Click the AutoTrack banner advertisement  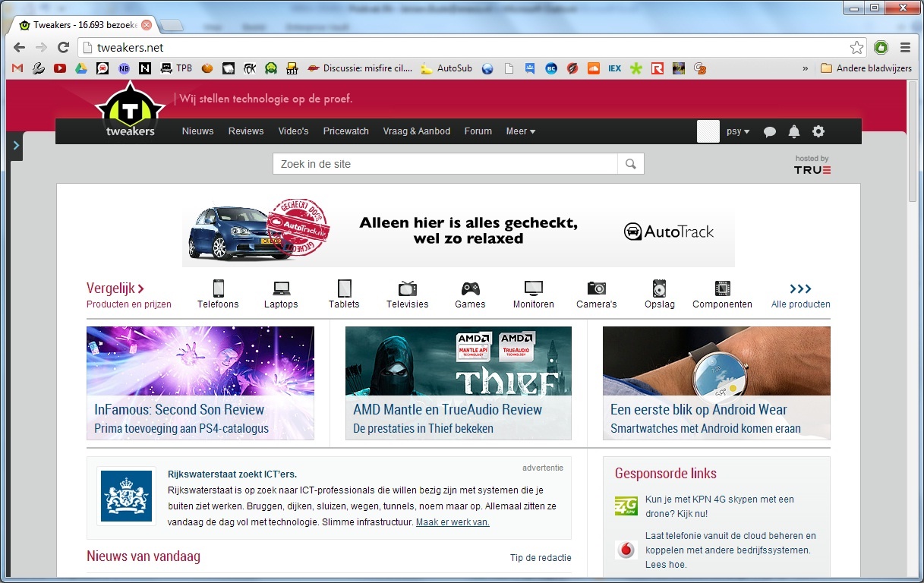pos(459,232)
